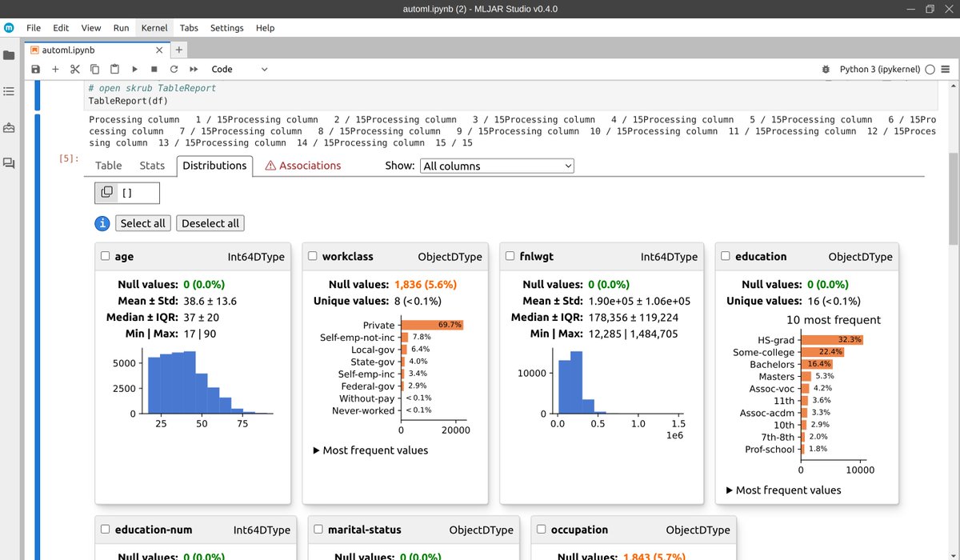Interrupt the kernel with stop button

point(153,69)
